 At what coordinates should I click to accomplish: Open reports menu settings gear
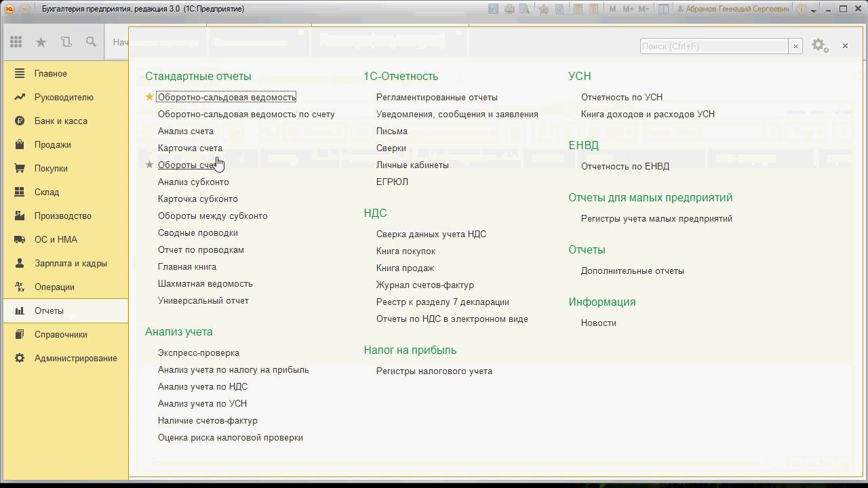pos(820,45)
